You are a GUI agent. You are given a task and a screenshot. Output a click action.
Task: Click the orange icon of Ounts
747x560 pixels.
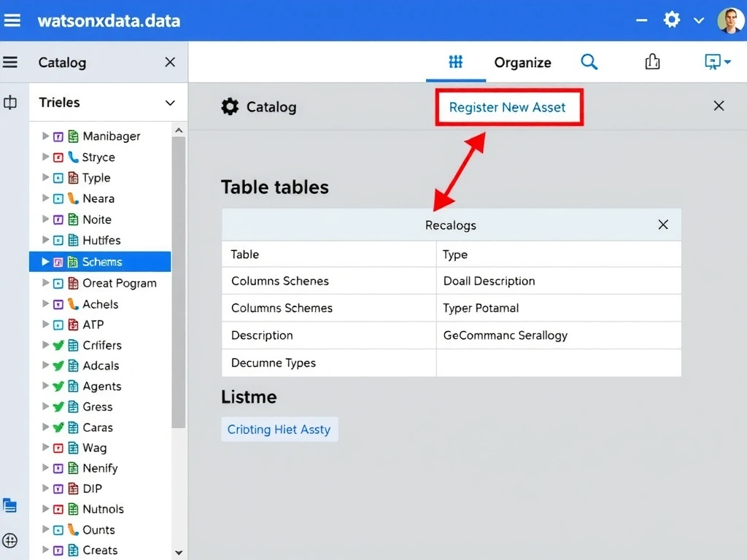73,529
